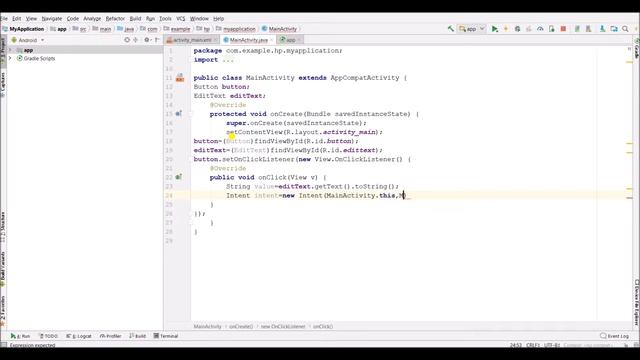Open the Event Log
This screenshot has height=360, width=640.
coord(614,336)
